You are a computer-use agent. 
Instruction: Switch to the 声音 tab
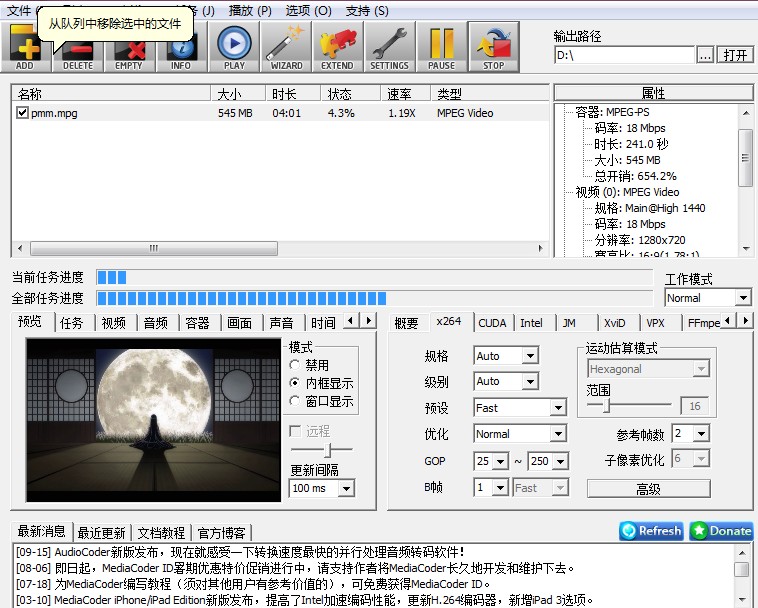click(x=281, y=323)
